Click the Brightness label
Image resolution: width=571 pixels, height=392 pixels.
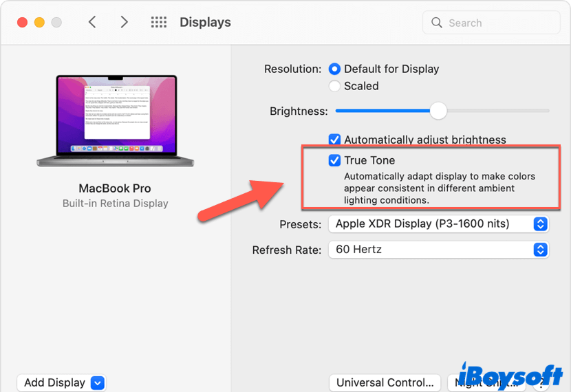(299, 111)
